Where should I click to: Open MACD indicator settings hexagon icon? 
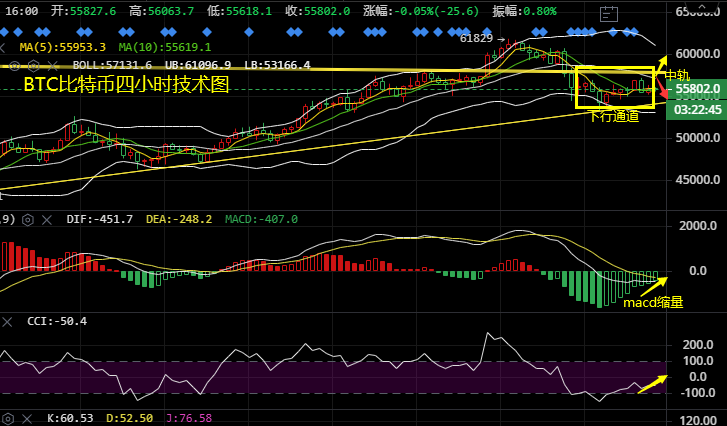pos(28,219)
